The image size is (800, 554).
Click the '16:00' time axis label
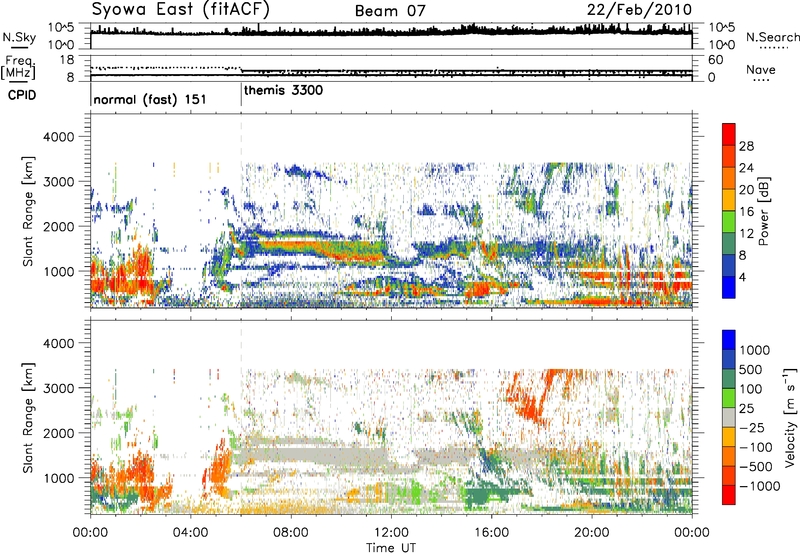tap(491, 533)
